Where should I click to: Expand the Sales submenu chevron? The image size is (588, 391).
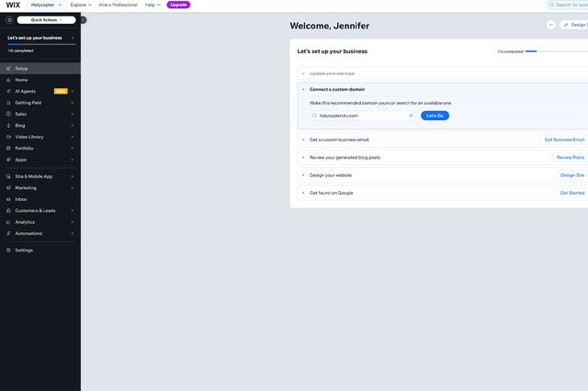[73, 114]
